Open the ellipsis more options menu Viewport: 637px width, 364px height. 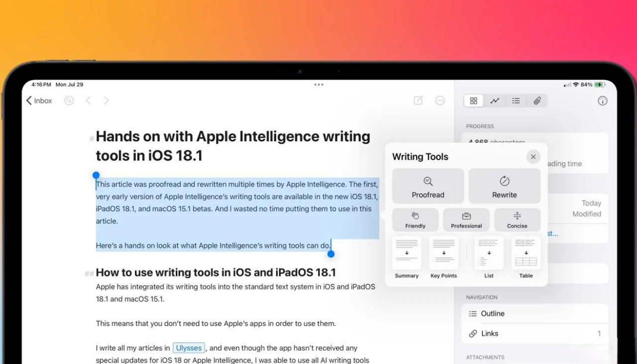click(x=440, y=100)
